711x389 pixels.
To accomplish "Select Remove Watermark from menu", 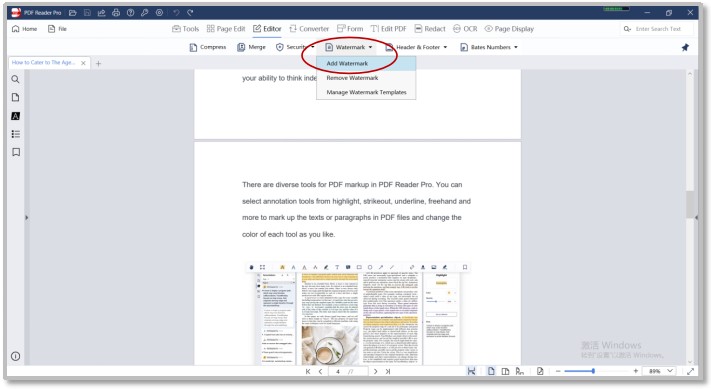I will coord(366,78).
